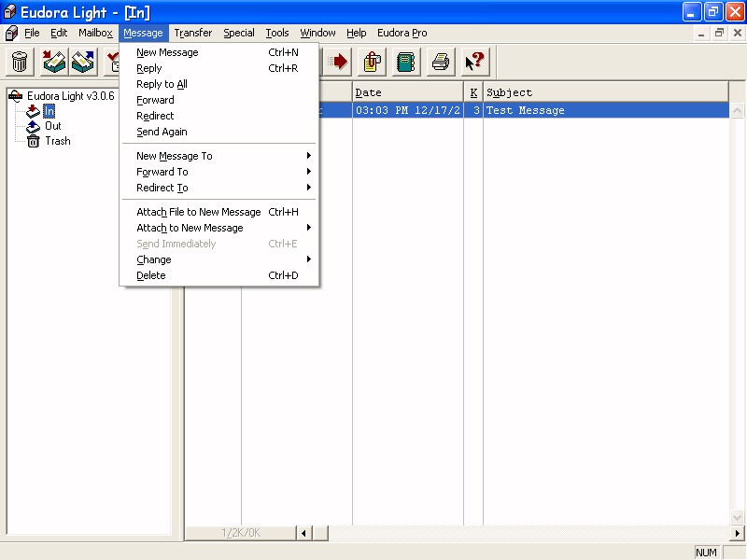
Task: Click the 03:03 PM 12/17 date cell
Action: [408, 110]
